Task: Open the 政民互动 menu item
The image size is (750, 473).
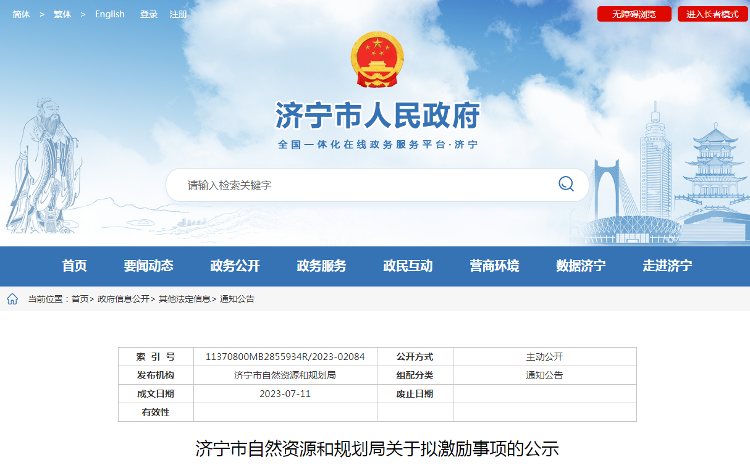Action: [x=408, y=266]
